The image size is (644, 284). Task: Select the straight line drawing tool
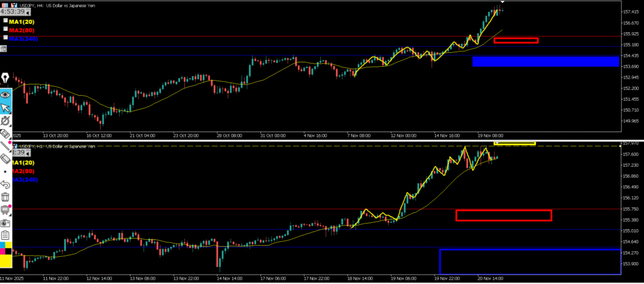(x=5, y=145)
